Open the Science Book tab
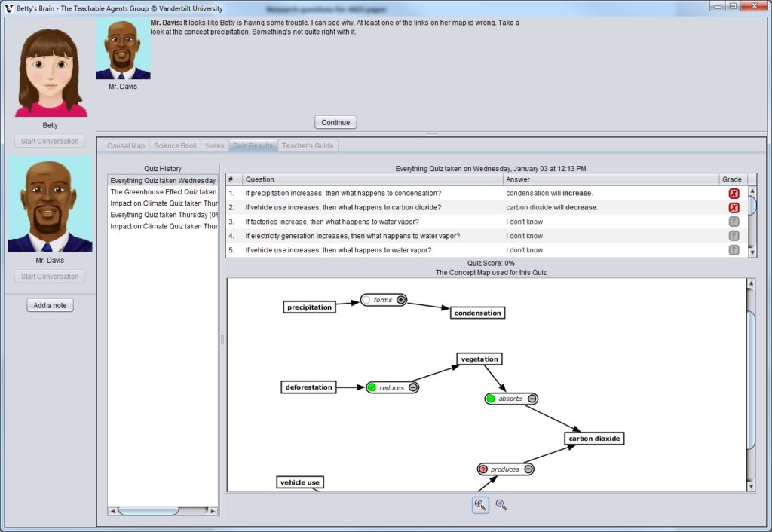This screenshot has width=772, height=532. (176, 145)
